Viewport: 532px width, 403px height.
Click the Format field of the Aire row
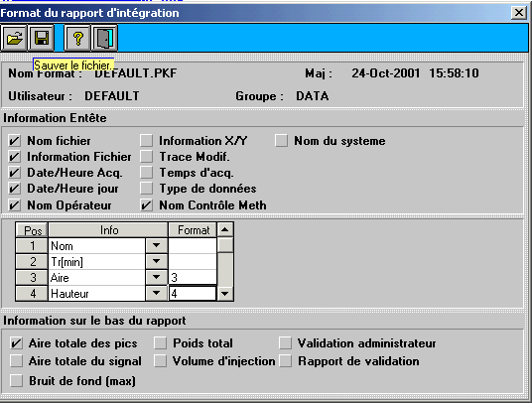click(x=193, y=278)
